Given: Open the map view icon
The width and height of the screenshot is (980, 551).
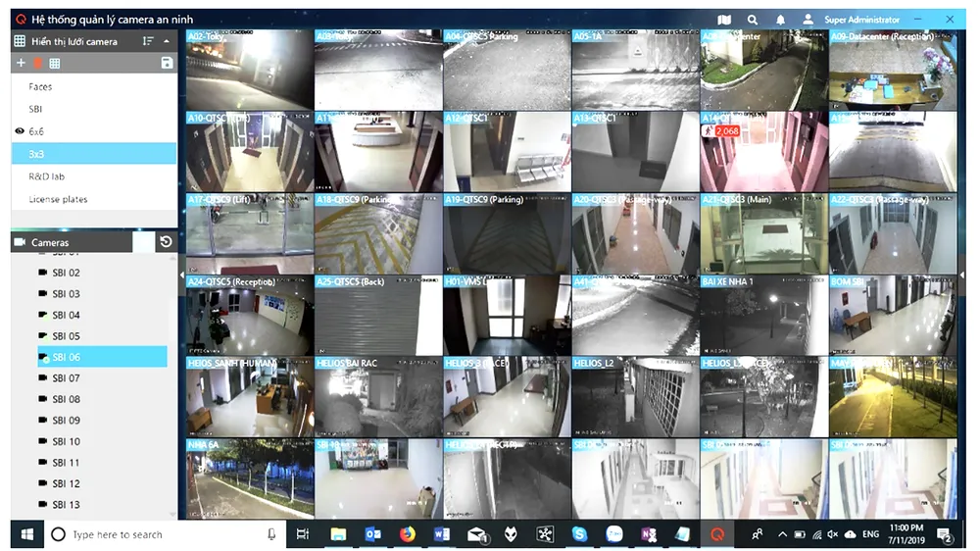Looking at the screenshot, I should click(x=724, y=20).
